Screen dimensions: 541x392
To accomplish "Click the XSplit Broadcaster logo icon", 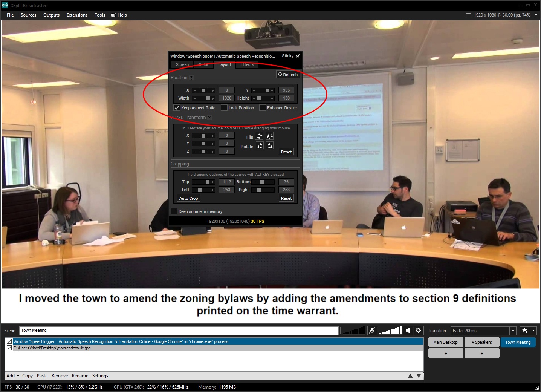I will (5, 5).
